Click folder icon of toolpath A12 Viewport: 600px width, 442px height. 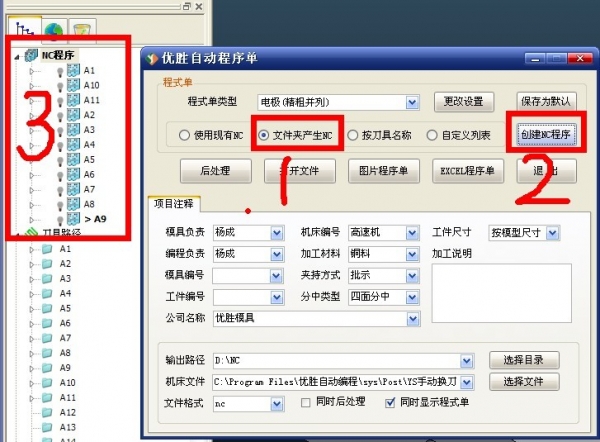click(47, 413)
